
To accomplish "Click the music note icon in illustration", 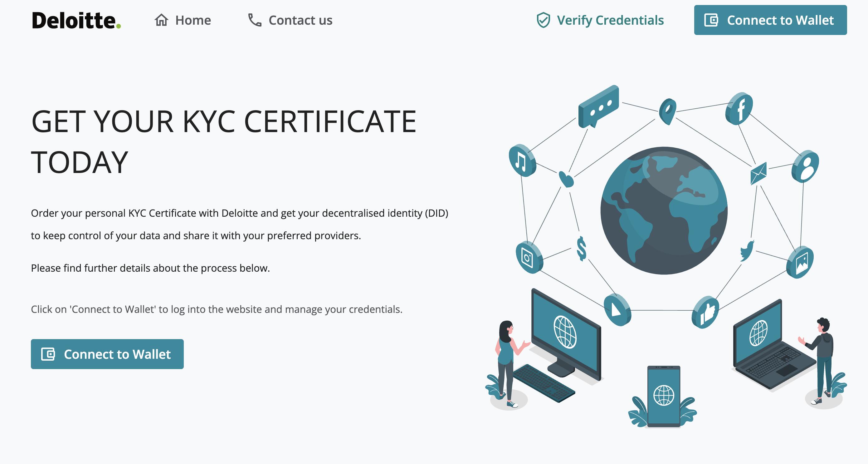I will tap(522, 160).
